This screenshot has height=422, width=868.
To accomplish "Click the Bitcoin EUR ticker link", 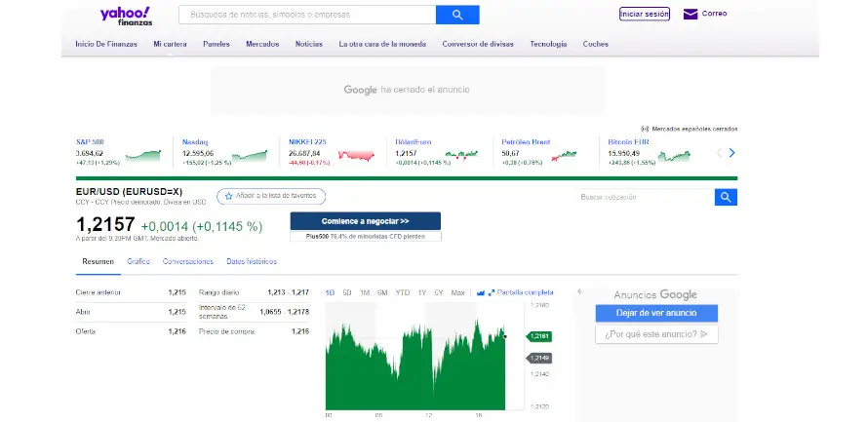I will [628, 142].
